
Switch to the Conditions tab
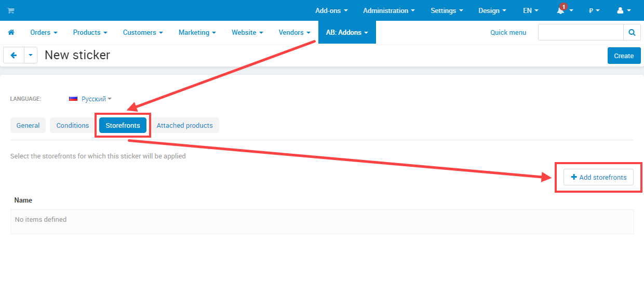point(73,125)
